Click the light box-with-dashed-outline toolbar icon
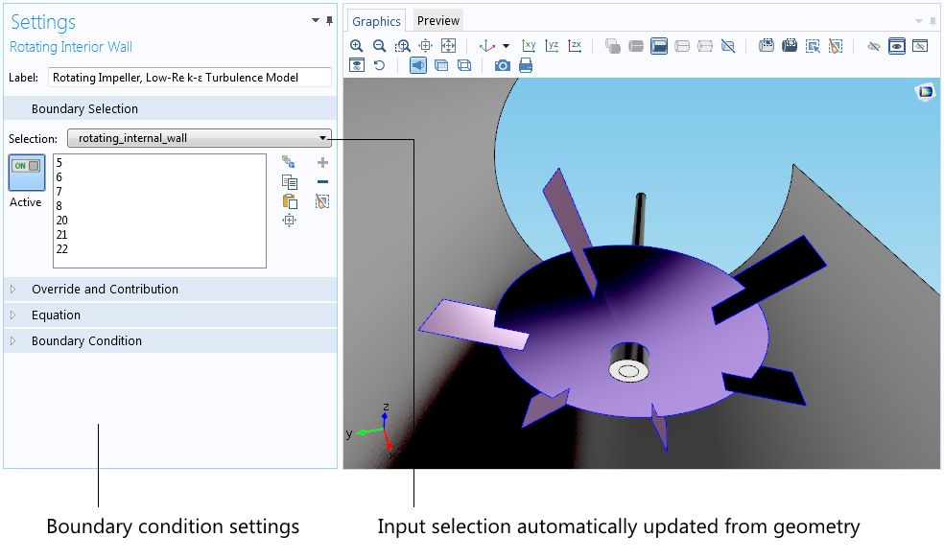Image resolution: width=944 pixels, height=560 pixels. point(767,46)
